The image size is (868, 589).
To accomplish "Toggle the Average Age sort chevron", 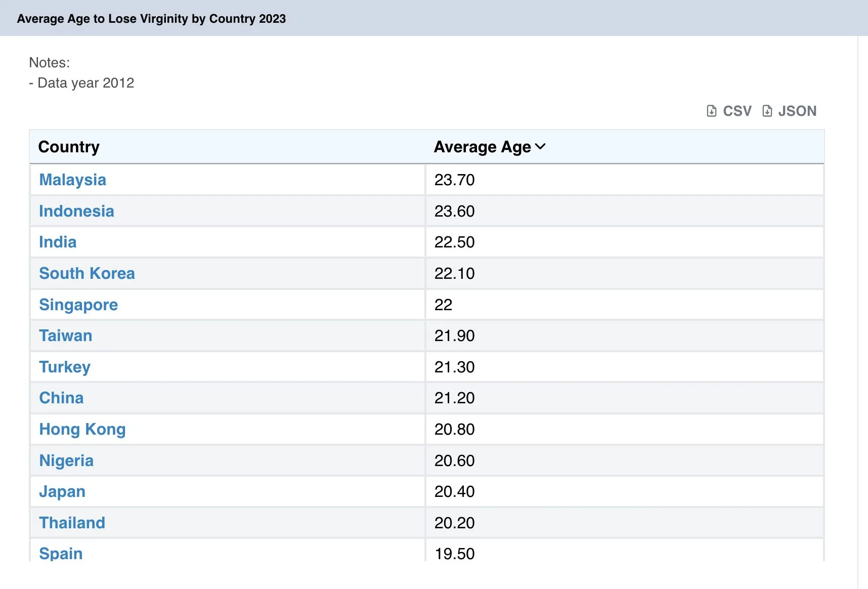I will click(540, 147).
